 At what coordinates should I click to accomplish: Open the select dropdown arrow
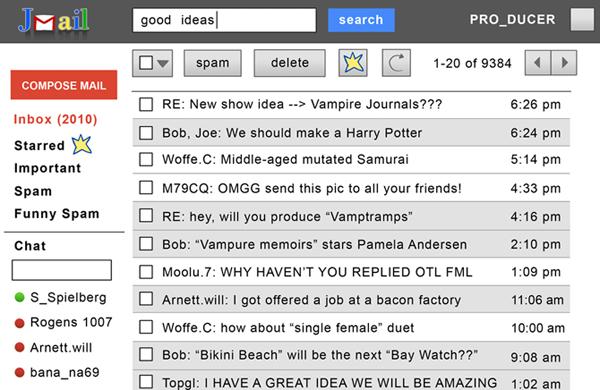pyautogui.click(x=163, y=63)
